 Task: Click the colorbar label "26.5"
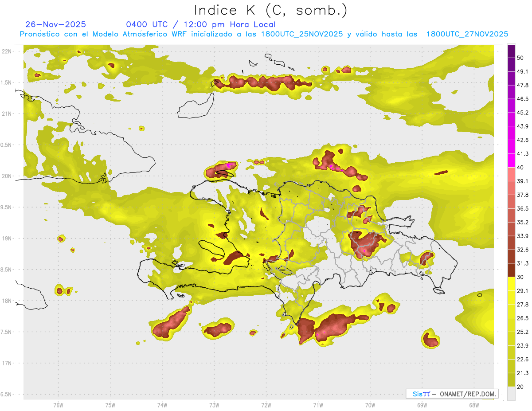tap(523, 318)
